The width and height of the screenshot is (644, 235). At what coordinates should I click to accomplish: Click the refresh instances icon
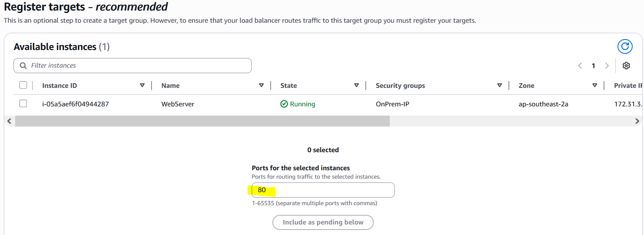point(625,47)
